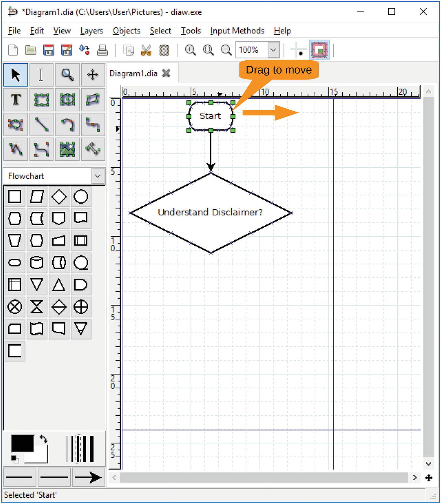Swap foreground and background colors arrow
This screenshot has height=504, width=441.
43,439
